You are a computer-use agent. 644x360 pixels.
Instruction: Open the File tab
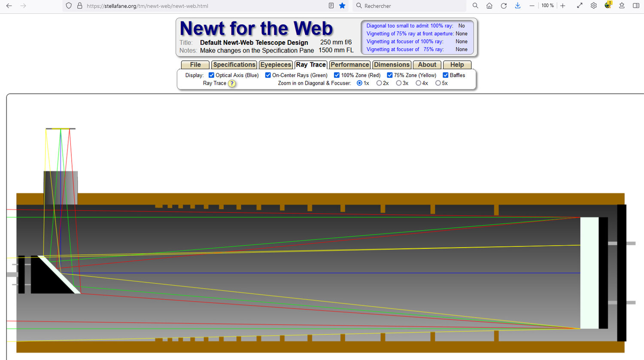point(195,65)
